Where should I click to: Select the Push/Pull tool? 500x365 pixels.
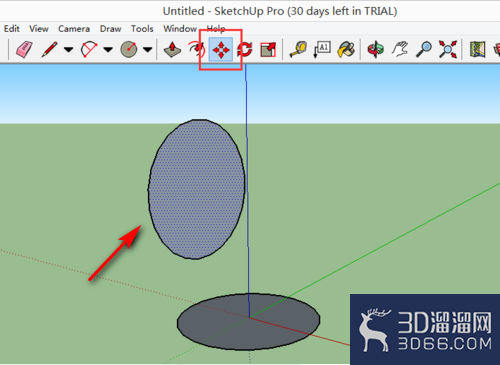(x=172, y=49)
